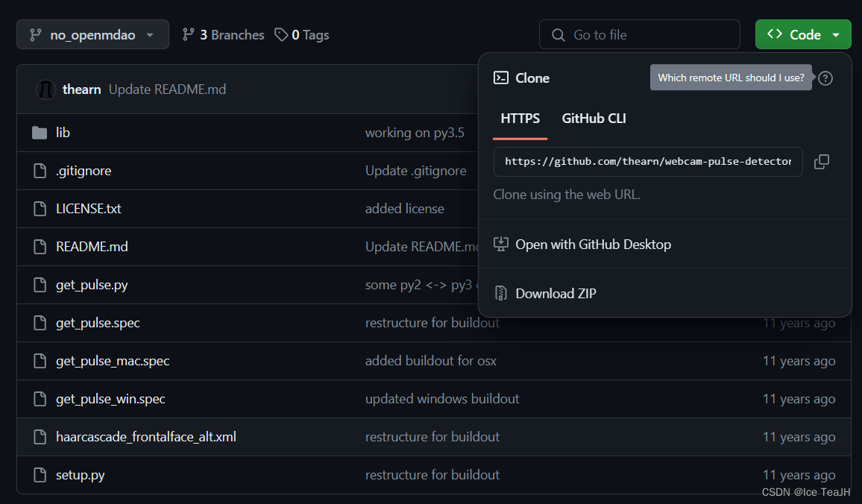Switch to the GitHub CLI tab
The height and width of the screenshot is (504, 862).
[594, 118]
